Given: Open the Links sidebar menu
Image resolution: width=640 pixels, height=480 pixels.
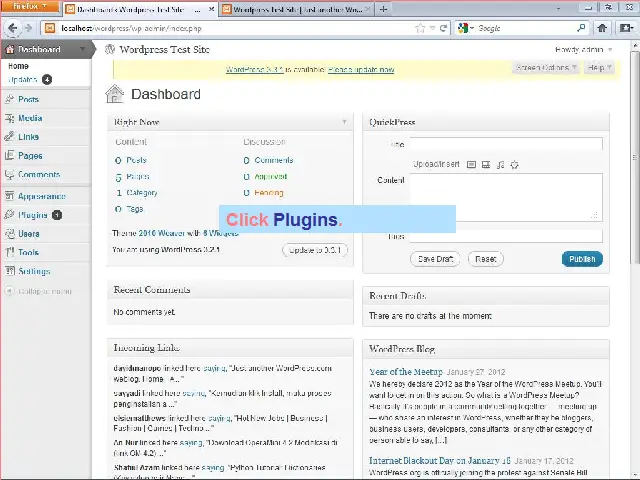Looking at the screenshot, I should click(28, 137).
